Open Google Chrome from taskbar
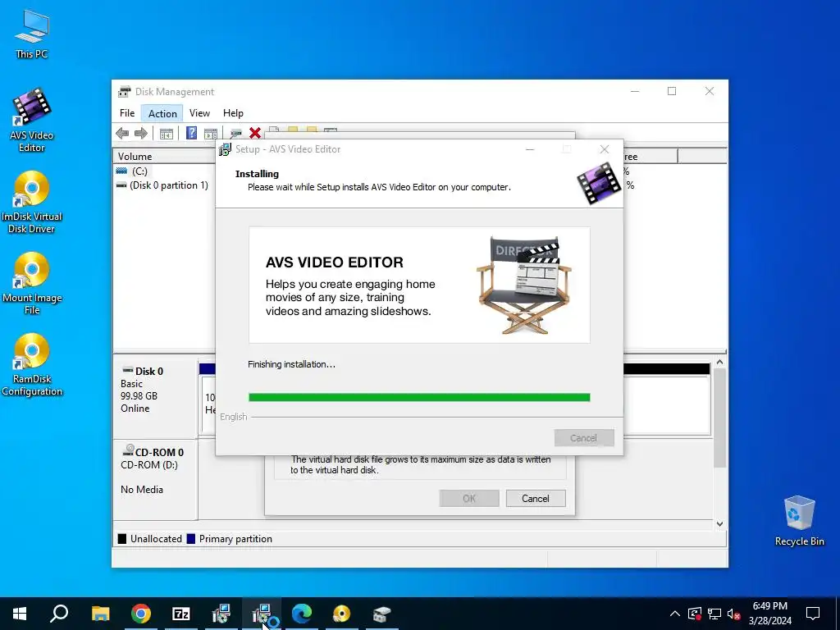This screenshot has height=630, width=840. pyautogui.click(x=141, y=614)
